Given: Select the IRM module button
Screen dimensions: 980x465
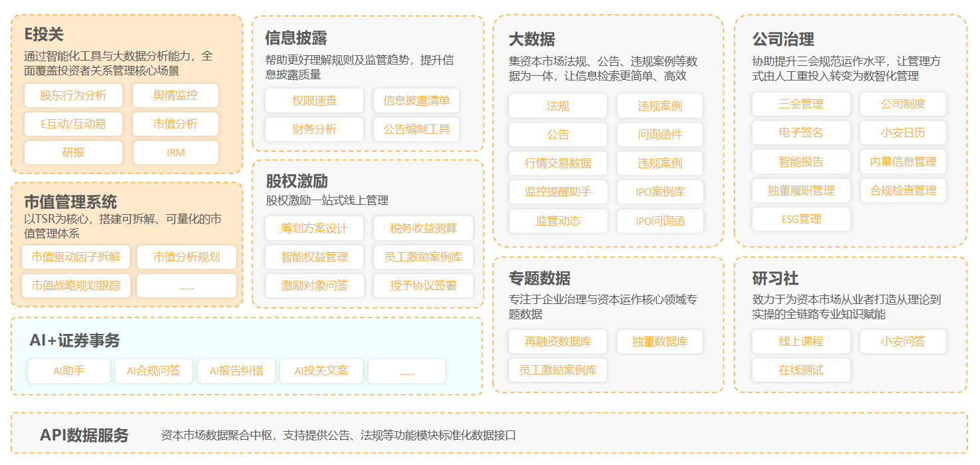Looking at the screenshot, I should (176, 152).
